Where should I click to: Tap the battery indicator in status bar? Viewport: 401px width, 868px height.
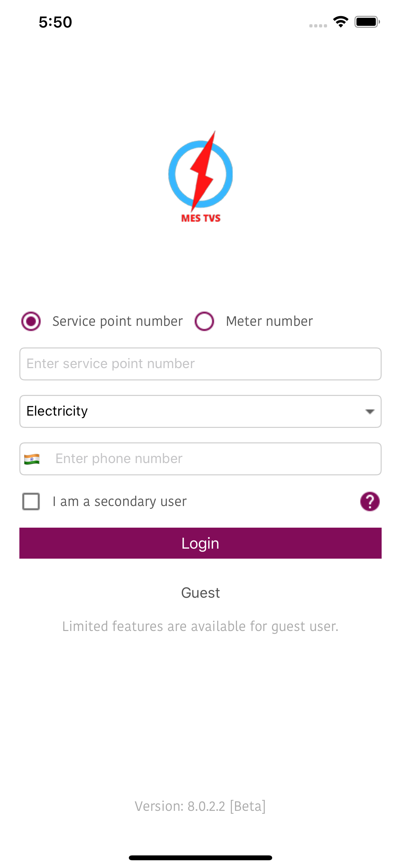[367, 22]
